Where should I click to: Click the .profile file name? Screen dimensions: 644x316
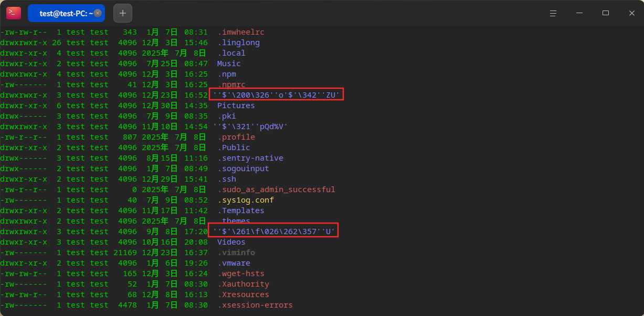coord(236,137)
